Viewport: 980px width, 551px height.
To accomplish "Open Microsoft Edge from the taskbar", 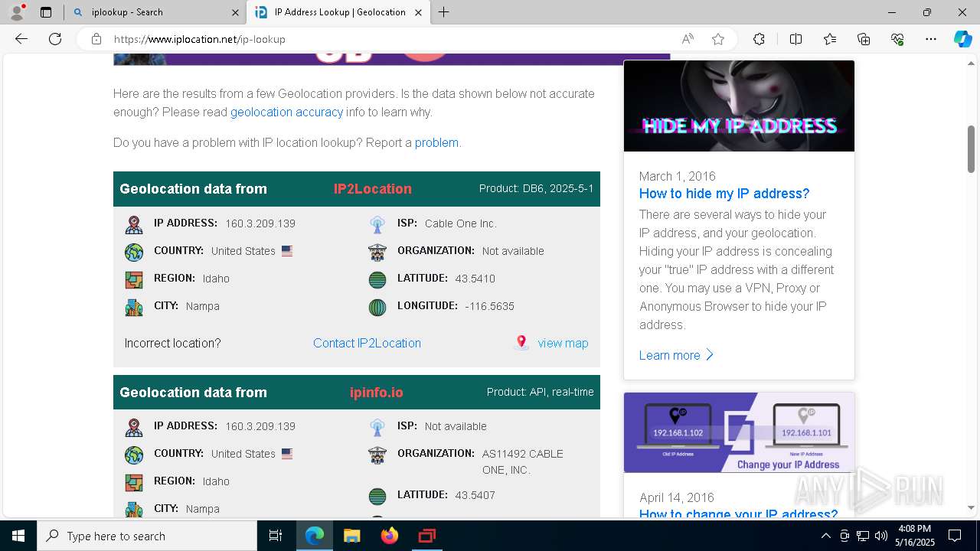I will coord(315,536).
